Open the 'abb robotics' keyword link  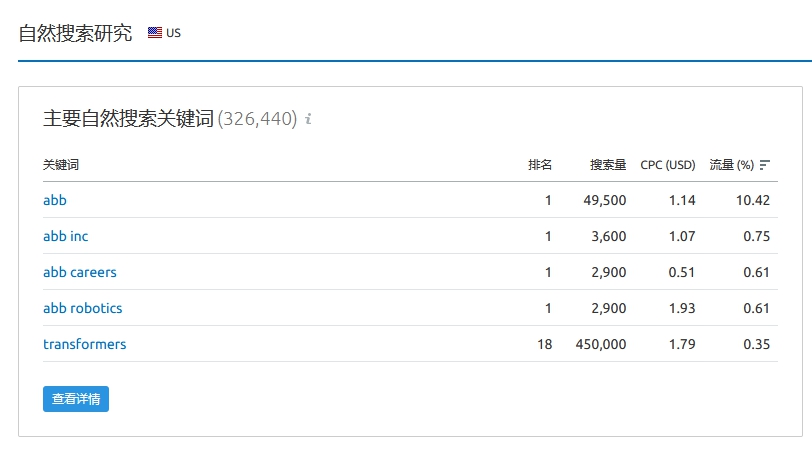coord(83,308)
